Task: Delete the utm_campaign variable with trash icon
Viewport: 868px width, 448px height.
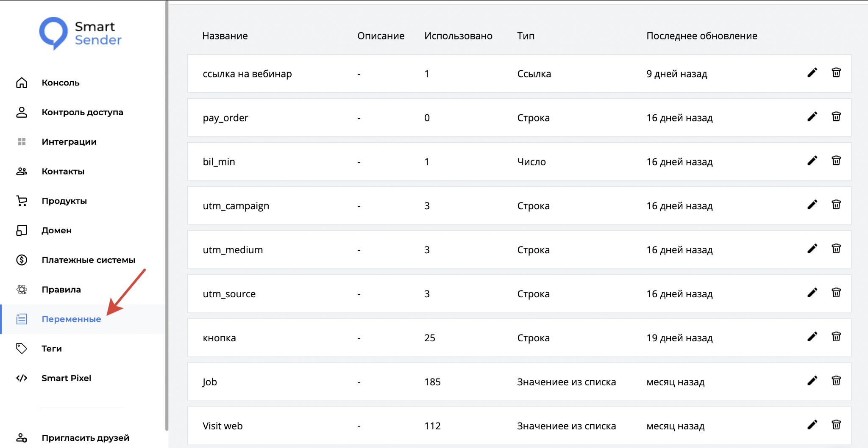Action: click(836, 205)
